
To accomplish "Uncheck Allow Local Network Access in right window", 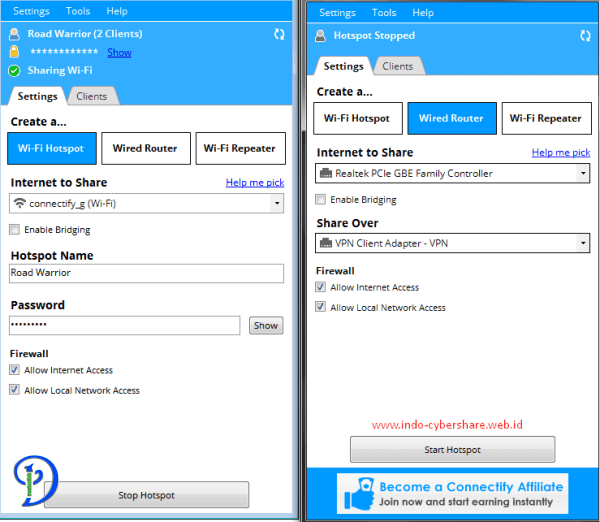I will click(x=320, y=307).
